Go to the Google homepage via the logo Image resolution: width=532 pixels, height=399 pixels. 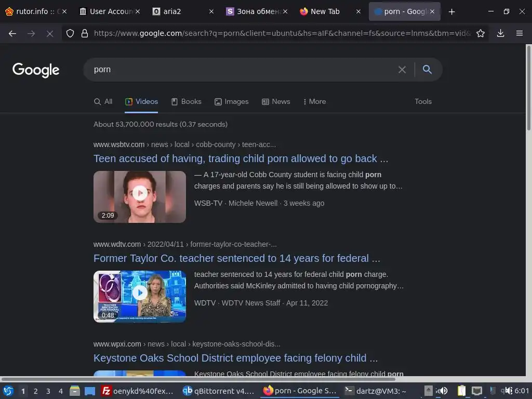coord(36,70)
